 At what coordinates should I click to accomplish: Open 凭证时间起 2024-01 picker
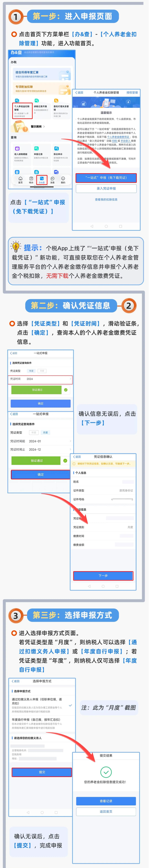pyautogui.click(x=40, y=441)
